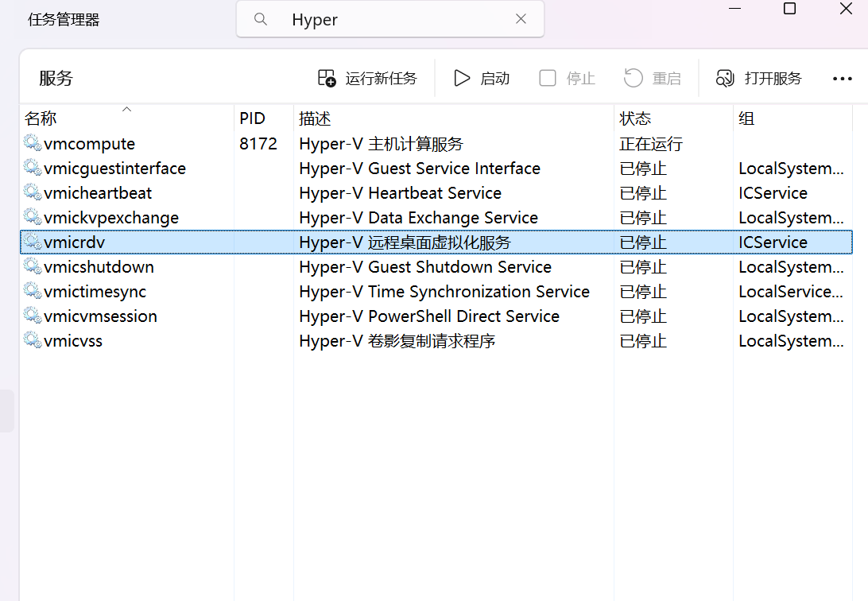Select the vmickvpexchange service name

click(111, 218)
